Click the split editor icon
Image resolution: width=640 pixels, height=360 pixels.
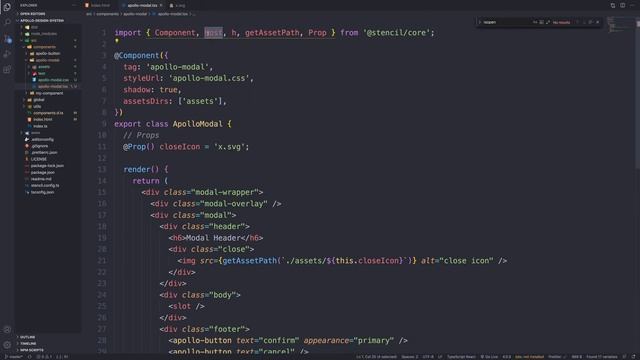click(x=622, y=5)
